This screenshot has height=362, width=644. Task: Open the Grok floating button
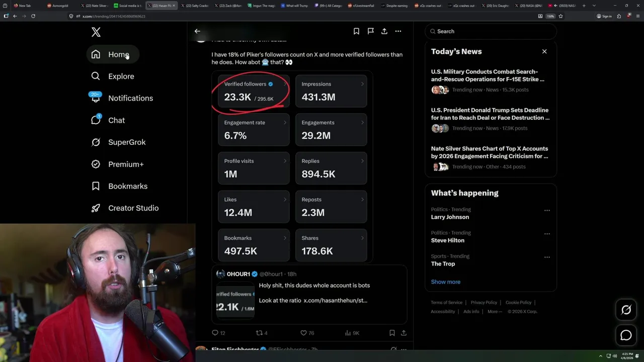click(x=626, y=310)
